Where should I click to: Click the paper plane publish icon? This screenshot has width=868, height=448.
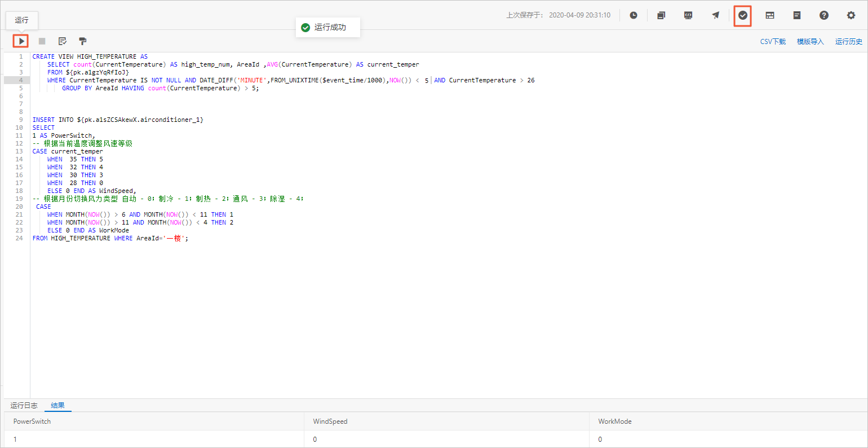tap(715, 15)
